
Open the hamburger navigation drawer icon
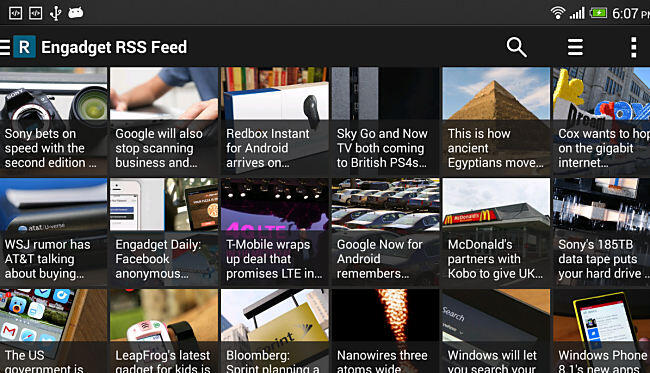(x=5, y=47)
